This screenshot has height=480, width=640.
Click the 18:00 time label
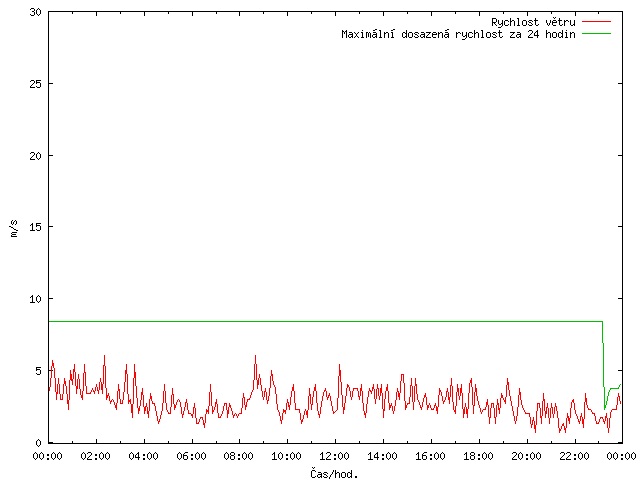click(478, 456)
